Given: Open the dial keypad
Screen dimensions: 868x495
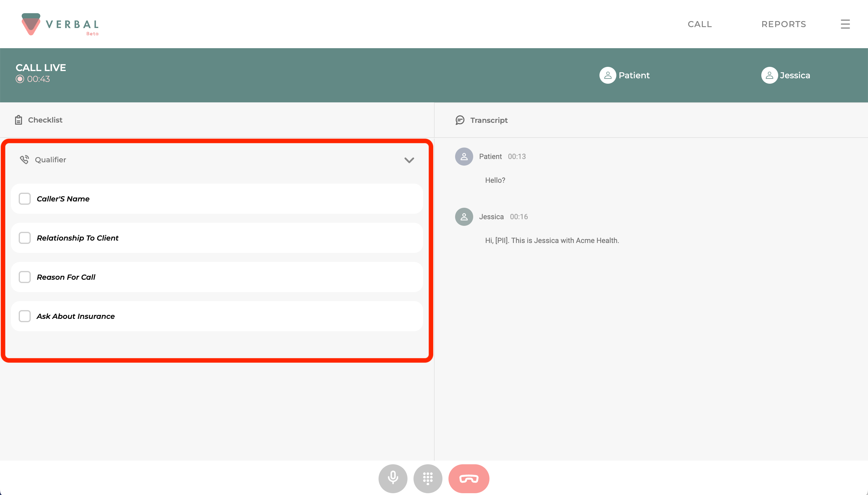Looking at the screenshot, I should pos(428,478).
